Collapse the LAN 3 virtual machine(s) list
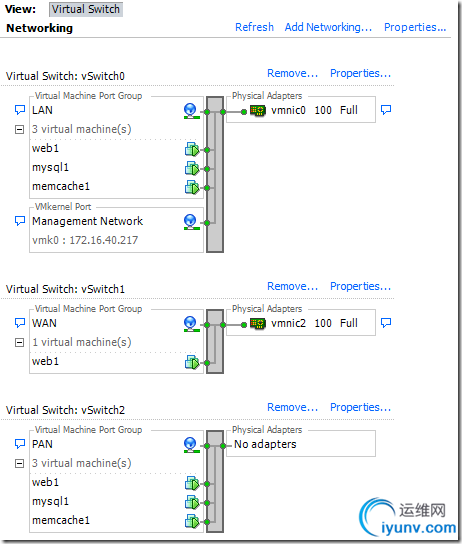462x544 pixels. tap(19, 130)
